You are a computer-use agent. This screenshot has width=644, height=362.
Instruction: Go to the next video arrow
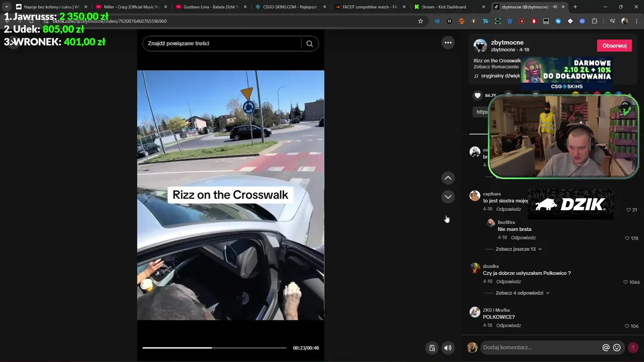pos(448,197)
